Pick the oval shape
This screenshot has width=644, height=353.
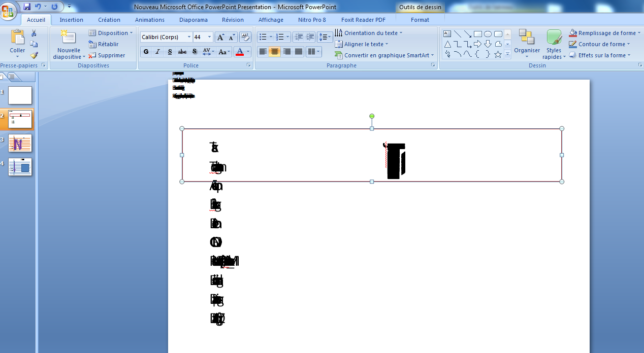[488, 34]
